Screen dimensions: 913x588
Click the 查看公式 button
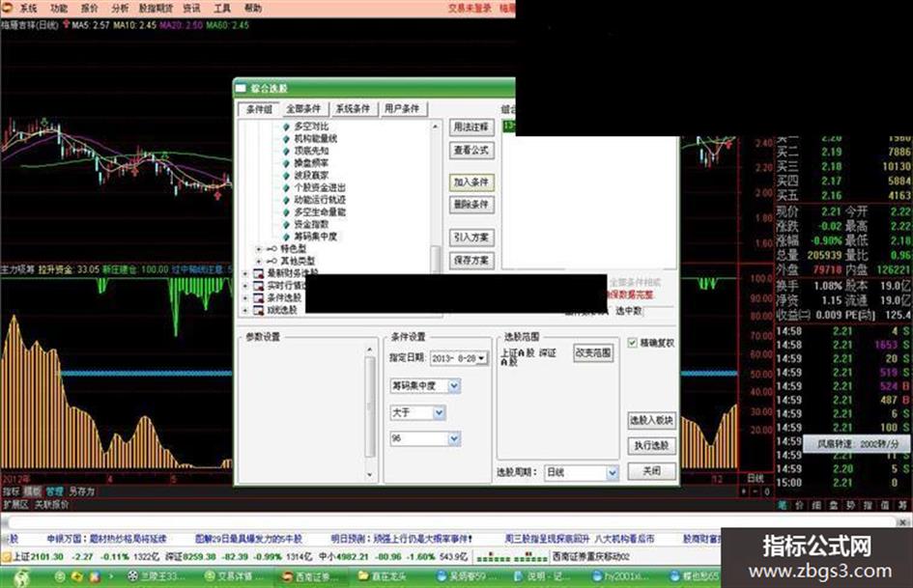pos(471,151)
